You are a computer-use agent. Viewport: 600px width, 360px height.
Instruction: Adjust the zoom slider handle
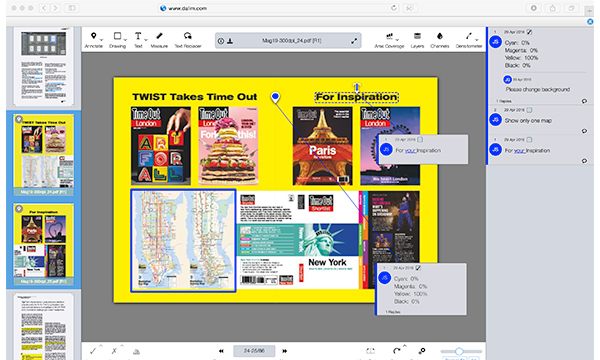point(459,351)
